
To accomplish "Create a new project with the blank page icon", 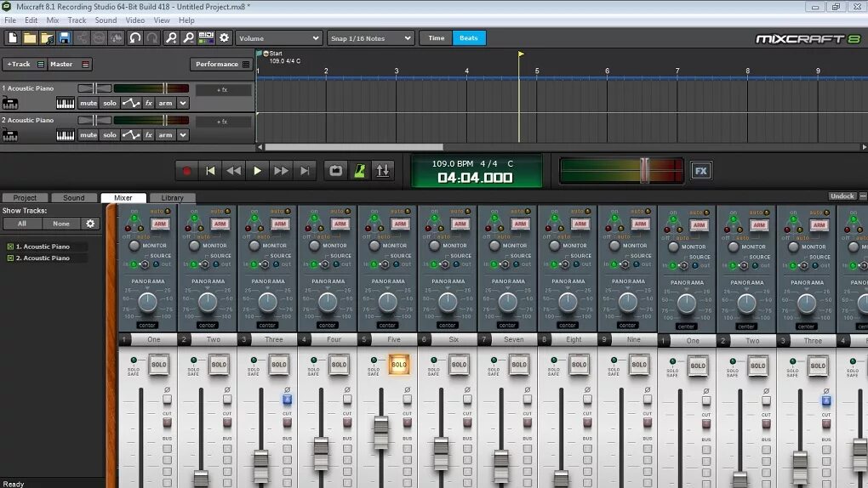I will pos(13,37).
